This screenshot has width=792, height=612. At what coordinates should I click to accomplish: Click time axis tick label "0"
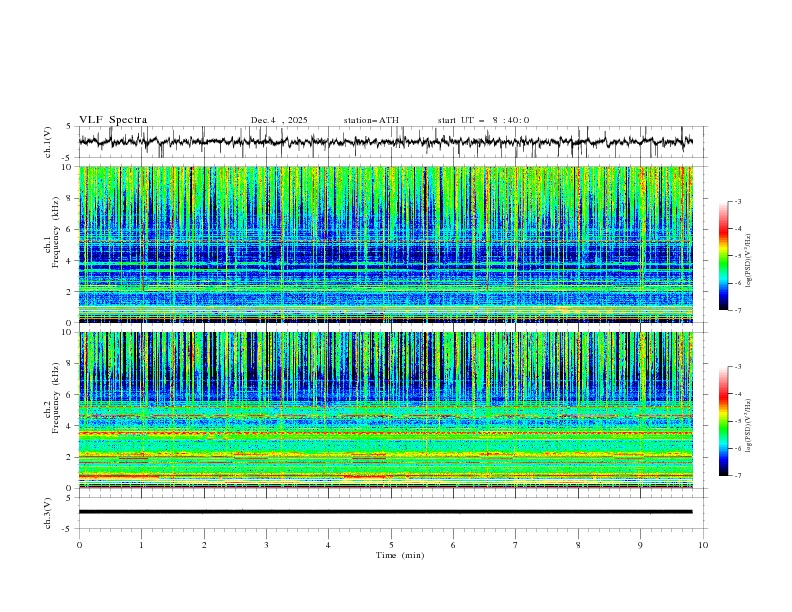point(79,545)
